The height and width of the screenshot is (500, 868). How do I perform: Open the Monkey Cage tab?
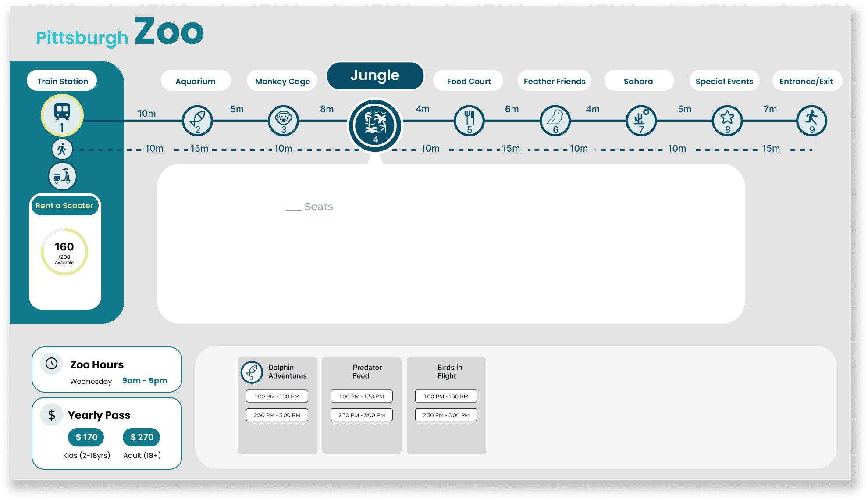coord(282,81)
